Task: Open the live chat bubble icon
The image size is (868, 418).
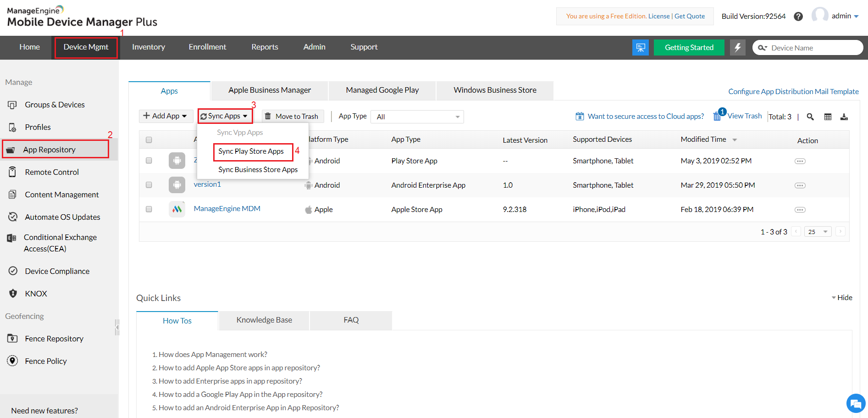Action: pyautogui.click(x=855, y=404)
